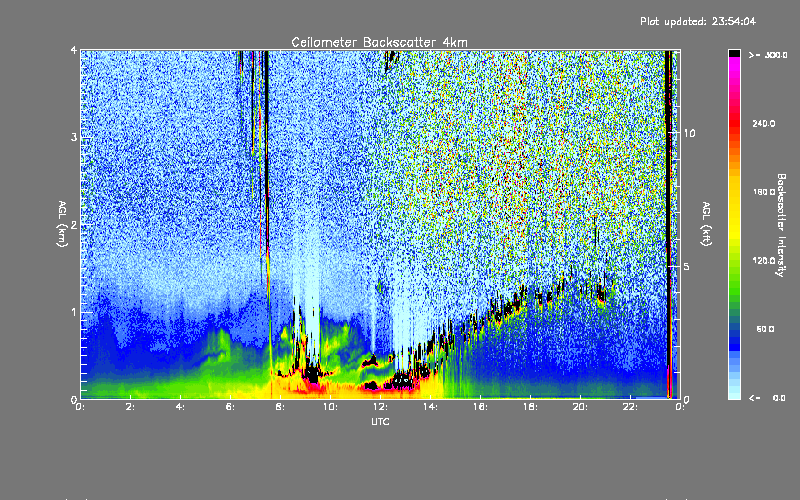Click the "60.0" colorbar value label
The height and width of the screenshot is (500, 800).
765,329
